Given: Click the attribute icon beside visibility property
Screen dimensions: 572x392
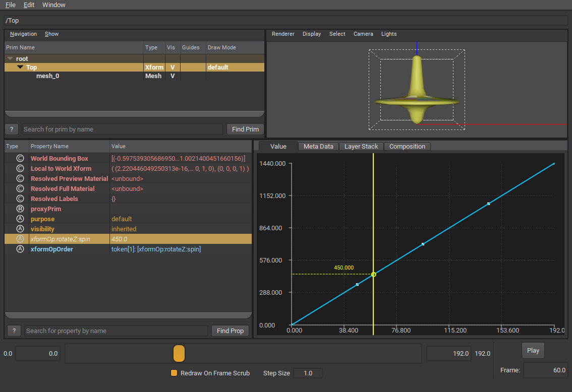Looking at the screenshot, I should point(20,229).
